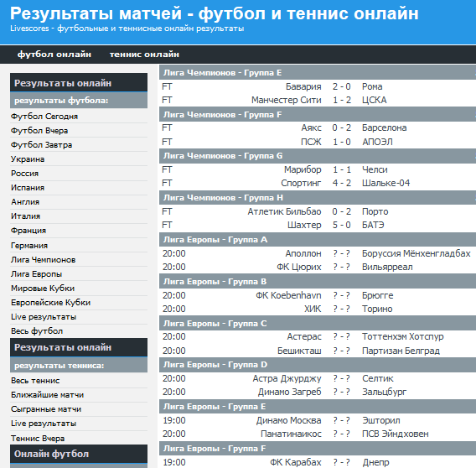Click team name Зальцбург
Image resolution: width=476 pixels, height=468 pixels.
pos(384,392)
